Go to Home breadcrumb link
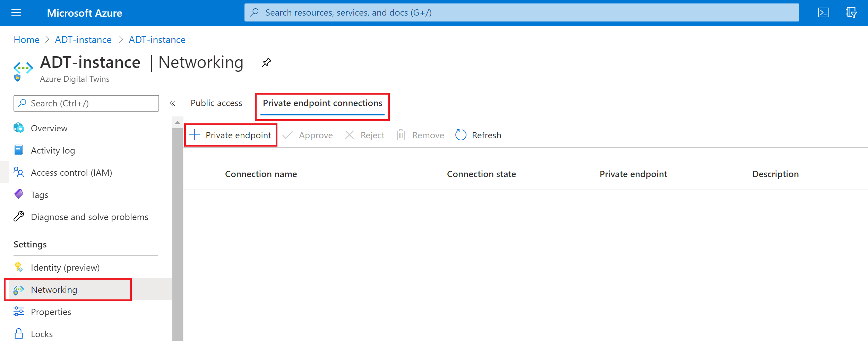 click(27, 40)
